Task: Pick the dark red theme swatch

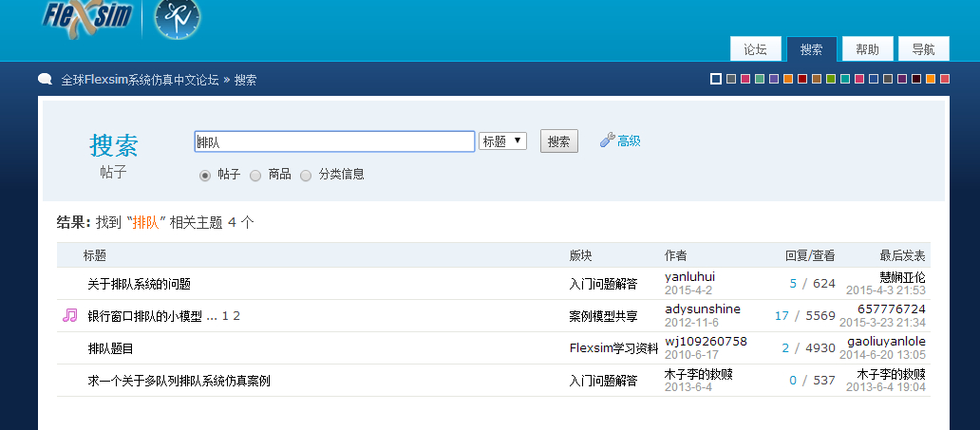Action: tap(802, 79)
